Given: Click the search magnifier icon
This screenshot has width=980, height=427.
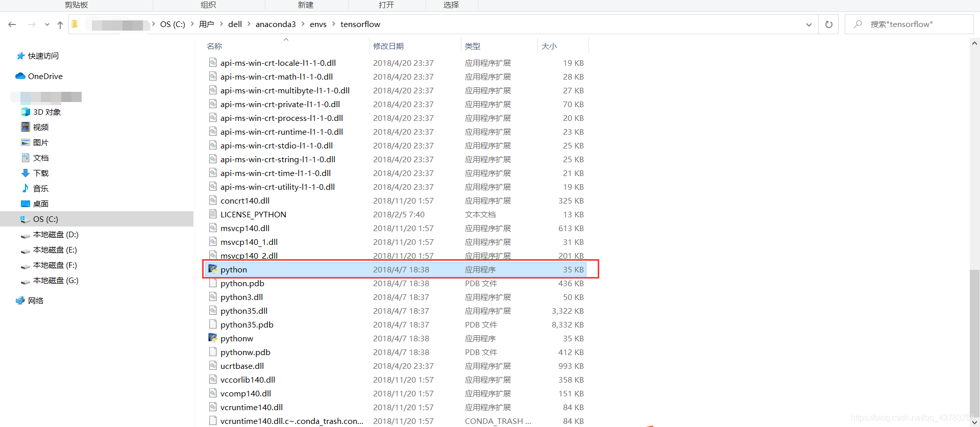Looking at the screenshot, I should click(x=858, y=24).
